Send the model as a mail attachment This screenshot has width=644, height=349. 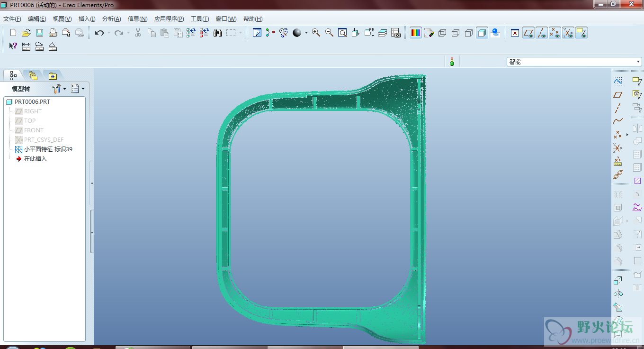[66, 33]
